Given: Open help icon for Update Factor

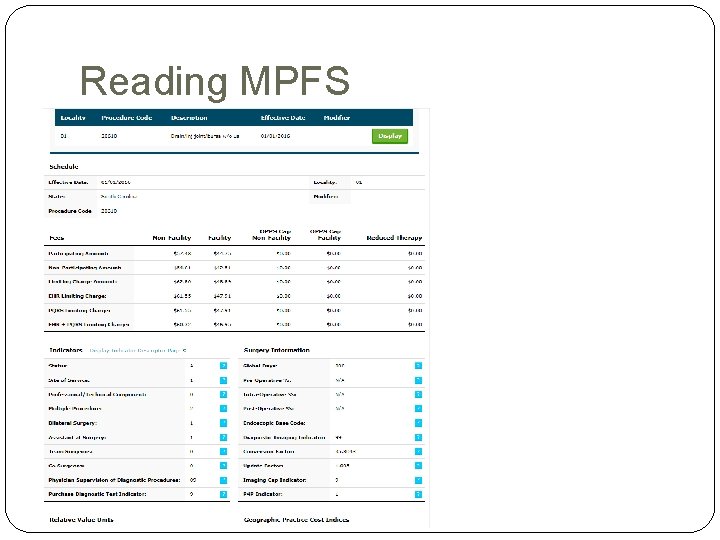Looking at the screenshot, I should coord(418,466).
